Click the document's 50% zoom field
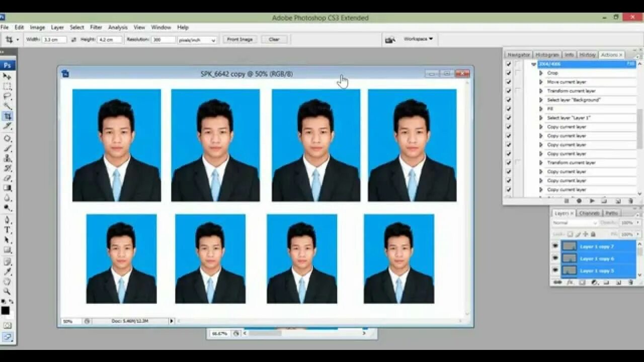Image resolution: width=644 pixels, height=362 pixels. pyautogui.click(x=70, y=321)
